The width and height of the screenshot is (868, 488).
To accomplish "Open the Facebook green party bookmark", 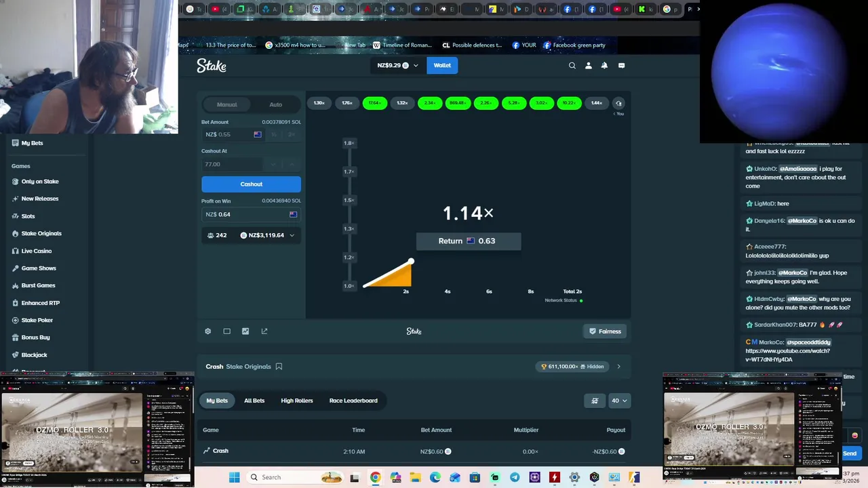I will coord(574,45).
